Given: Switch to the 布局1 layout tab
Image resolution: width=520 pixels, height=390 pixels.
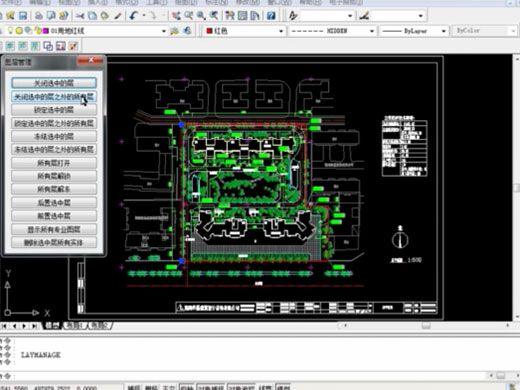Looking at the screenshot, I should tap(75, 326).
